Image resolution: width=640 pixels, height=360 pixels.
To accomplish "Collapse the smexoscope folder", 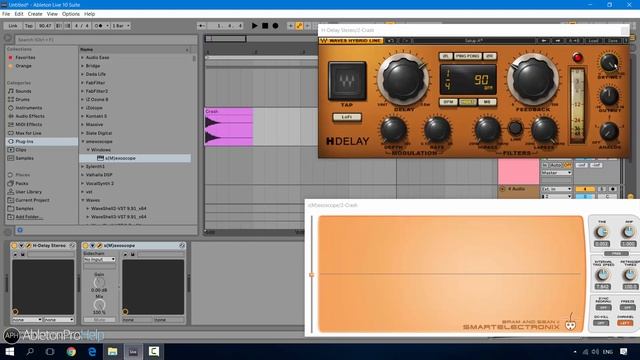I will click(82, 142).
